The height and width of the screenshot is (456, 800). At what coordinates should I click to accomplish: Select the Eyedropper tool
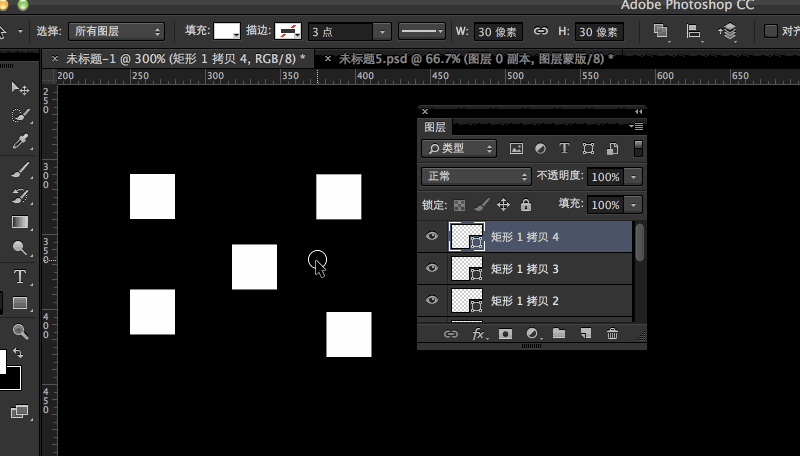point(19,142)
